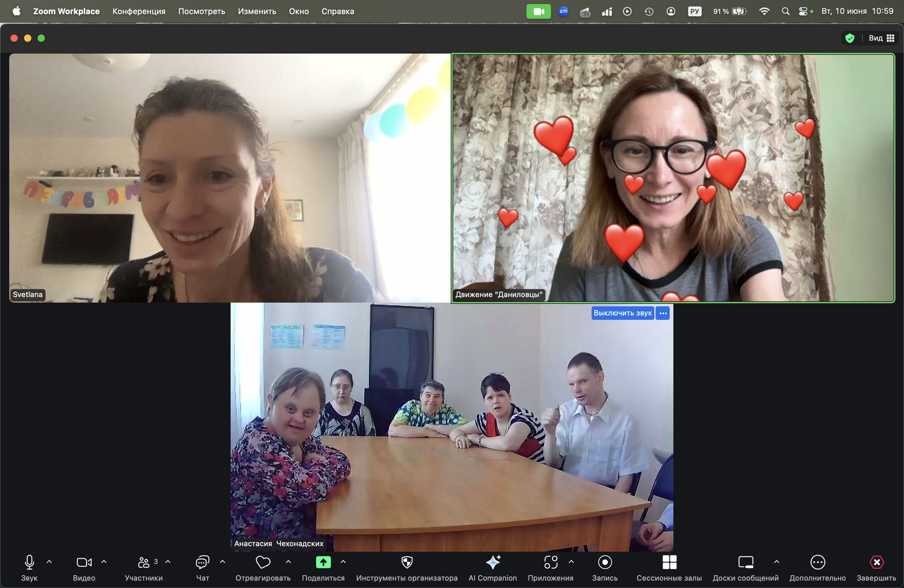
Task: Open AI Companion sparkle icon
Action: [x=492, y=563]
